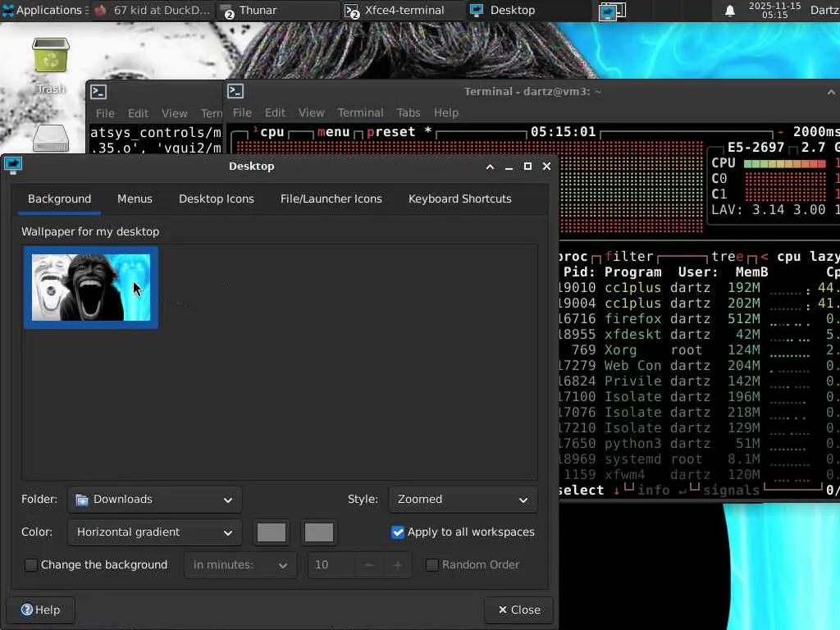Open the Trash desktop icon
The image size is (840, 630).
tap(51, 57)
